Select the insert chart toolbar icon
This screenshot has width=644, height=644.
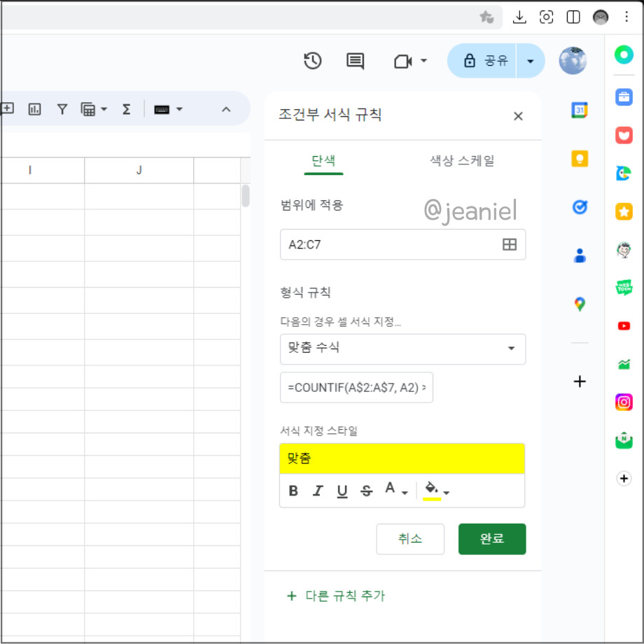tap(34, 109)
